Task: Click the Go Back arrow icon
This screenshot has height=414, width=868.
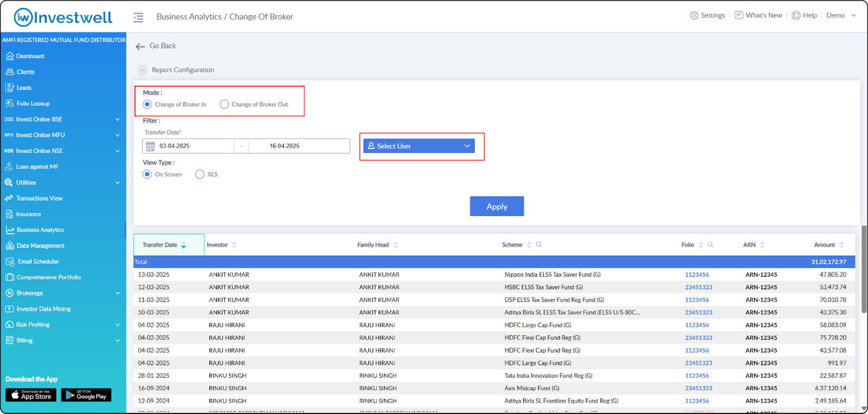Action: pyautogui.click(x=140, y=47)
